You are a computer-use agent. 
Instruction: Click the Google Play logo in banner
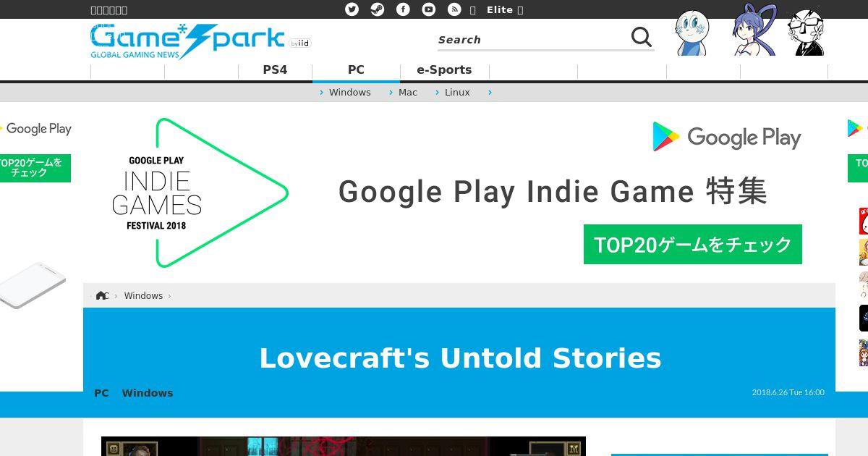coord(726,136)
